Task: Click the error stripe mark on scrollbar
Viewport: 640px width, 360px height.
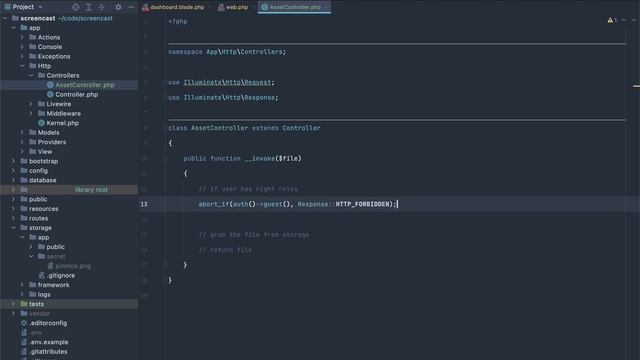Action: click(x=636, y=86)
